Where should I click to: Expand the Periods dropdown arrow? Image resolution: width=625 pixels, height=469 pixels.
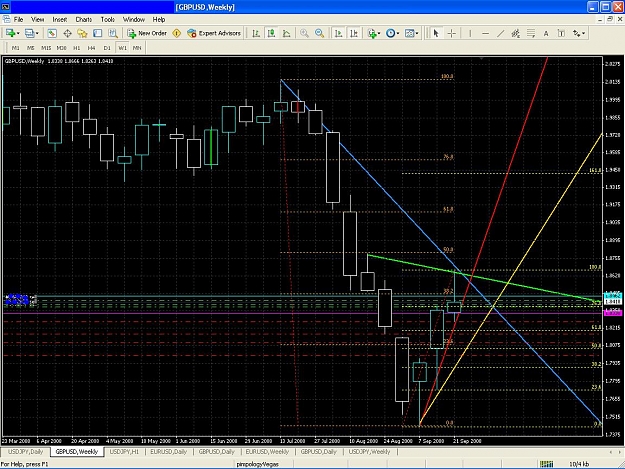pyautogui.click(x=398, y=33)
